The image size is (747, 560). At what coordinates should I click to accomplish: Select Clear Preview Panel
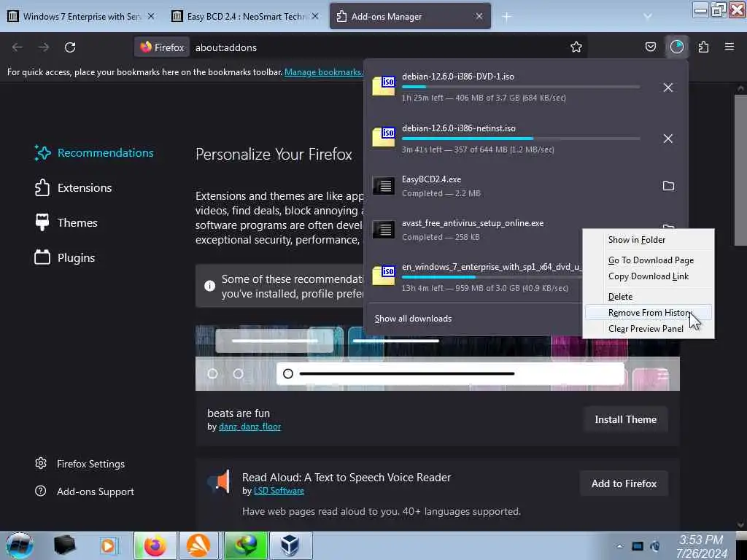click(648, 329)
